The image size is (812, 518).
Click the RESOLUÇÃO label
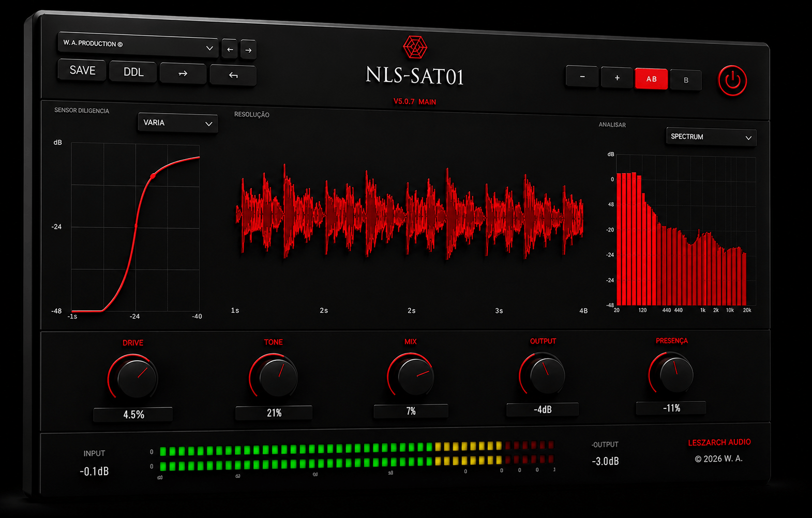pyautogui.click(x=252, y=114)
